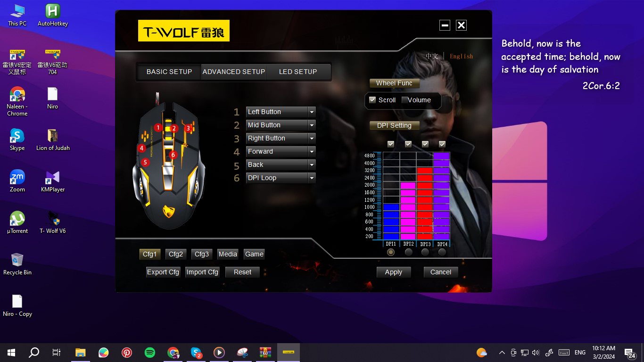
Task: Switch to the ADVANCED SETUP tab
Action: pyautogui.click(x=234, y=72)
